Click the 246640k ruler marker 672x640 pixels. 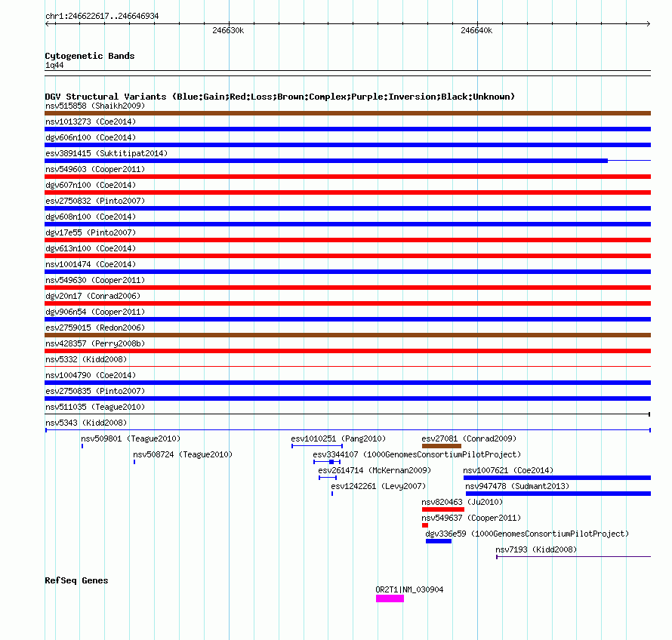coord(476,30)
